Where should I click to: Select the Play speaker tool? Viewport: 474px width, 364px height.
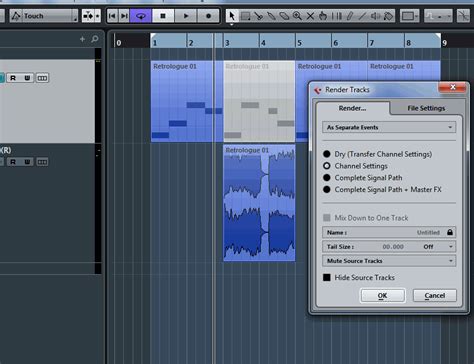pyautogui.click(x=375, y=16)
